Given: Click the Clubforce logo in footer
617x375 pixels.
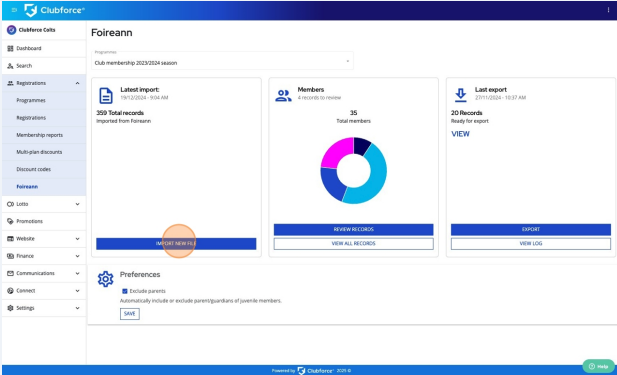Looking at the screenshot, I should point(316,371).
